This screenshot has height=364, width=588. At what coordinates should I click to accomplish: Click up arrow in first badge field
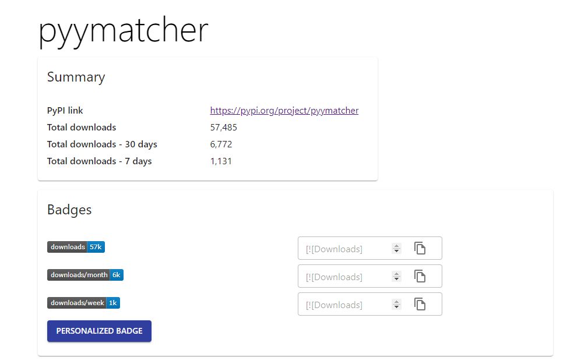[x=396, y=246]
